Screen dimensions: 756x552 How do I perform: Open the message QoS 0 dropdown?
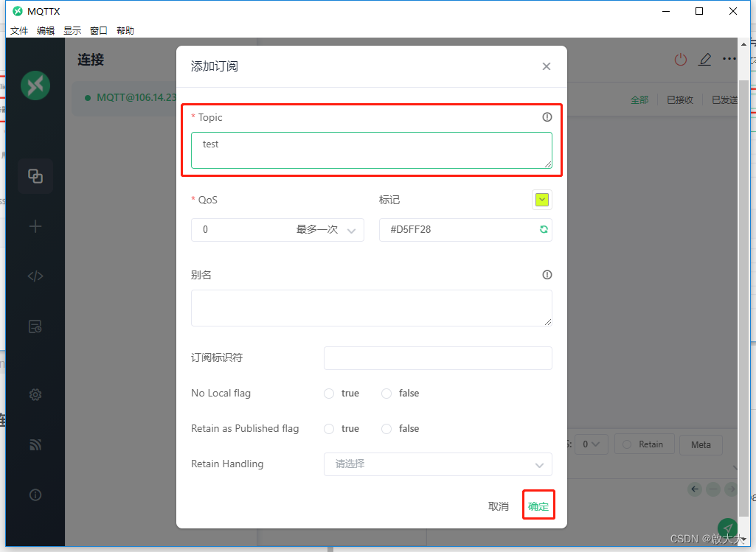(x=592, y=444)
